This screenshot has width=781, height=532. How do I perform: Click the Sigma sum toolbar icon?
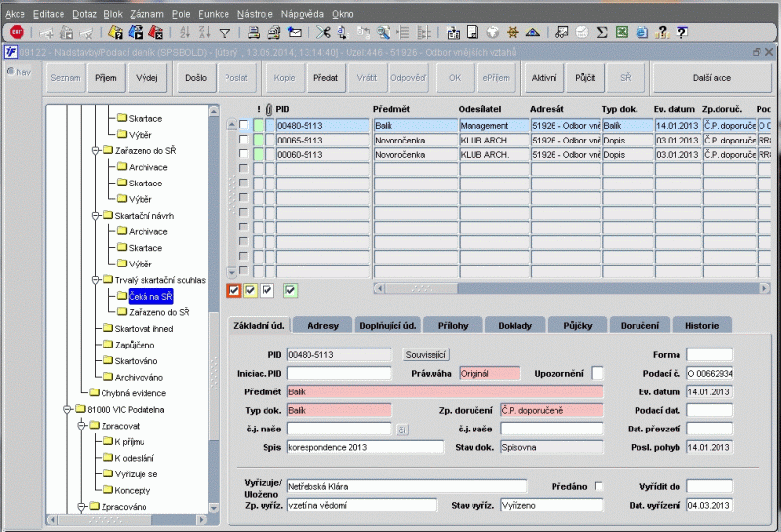[x=601, y=33]
